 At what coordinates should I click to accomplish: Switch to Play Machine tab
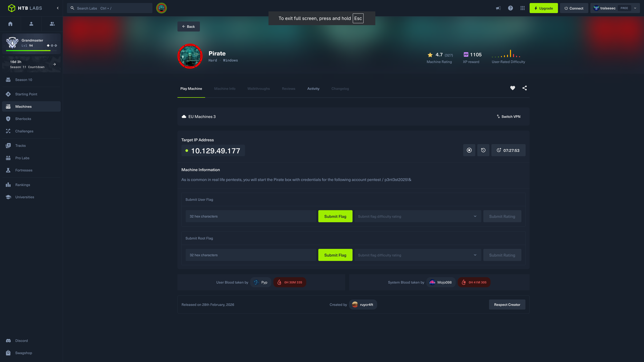tap(191, 89)
